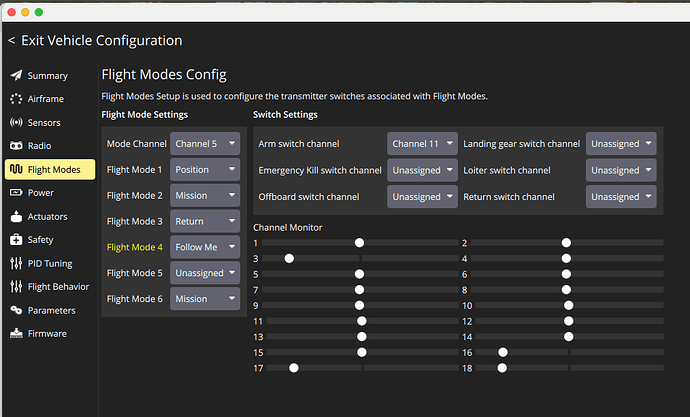690x417 pixels.
Task: Open the Arm switch channel dropdown
Action: click(x=422, y=144)
